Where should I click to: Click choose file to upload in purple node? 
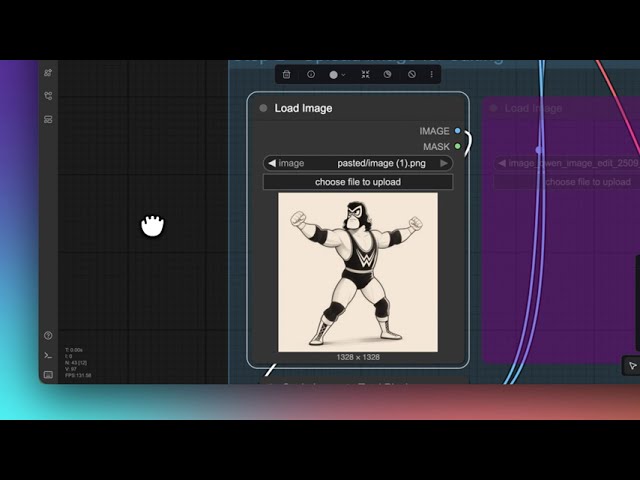567,182
